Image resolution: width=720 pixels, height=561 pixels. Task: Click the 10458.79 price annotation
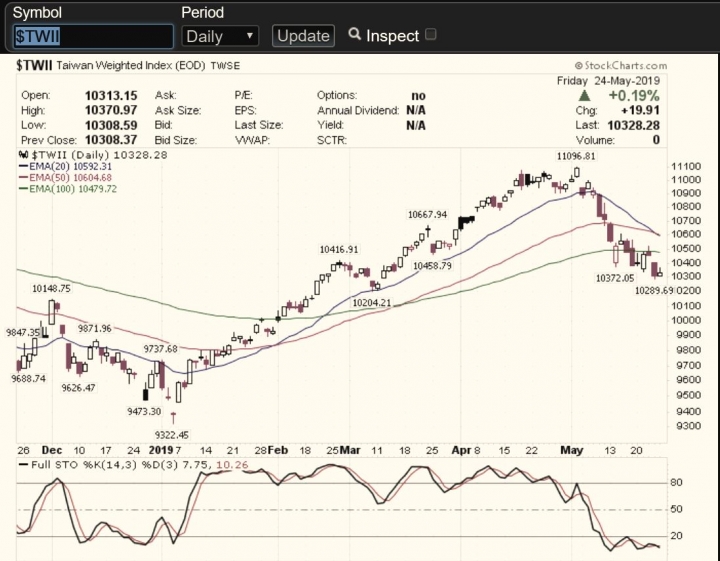click(432, 265)
